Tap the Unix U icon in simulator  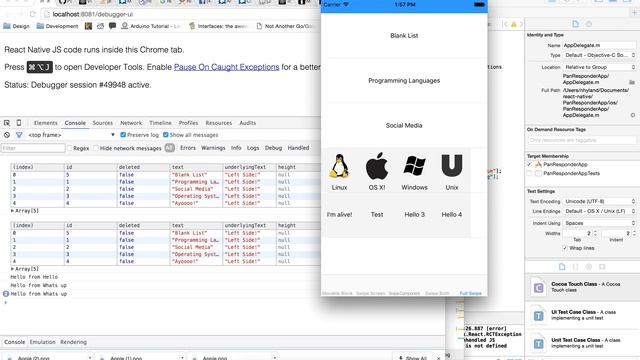coord(452,165)
